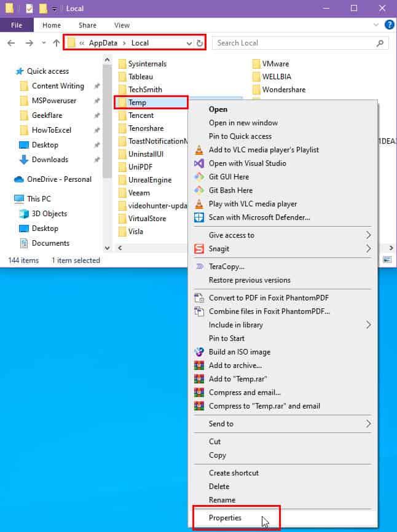Choose Pin to Quick access
Screen dimensions: 397x532
240,136
